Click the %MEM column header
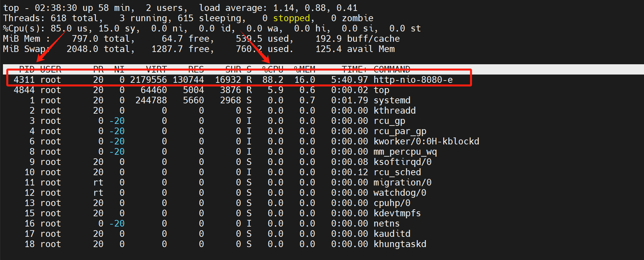 pyautogui.click(x=305, y=69)
